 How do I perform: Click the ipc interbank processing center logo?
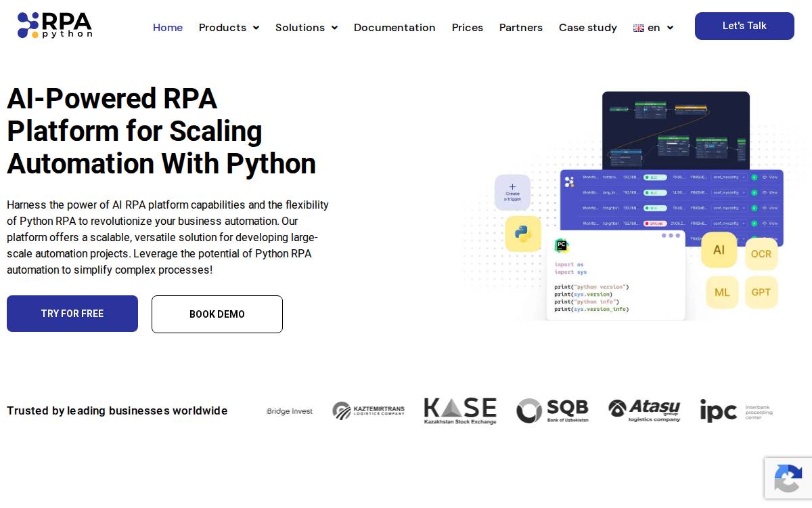point(736,410)
